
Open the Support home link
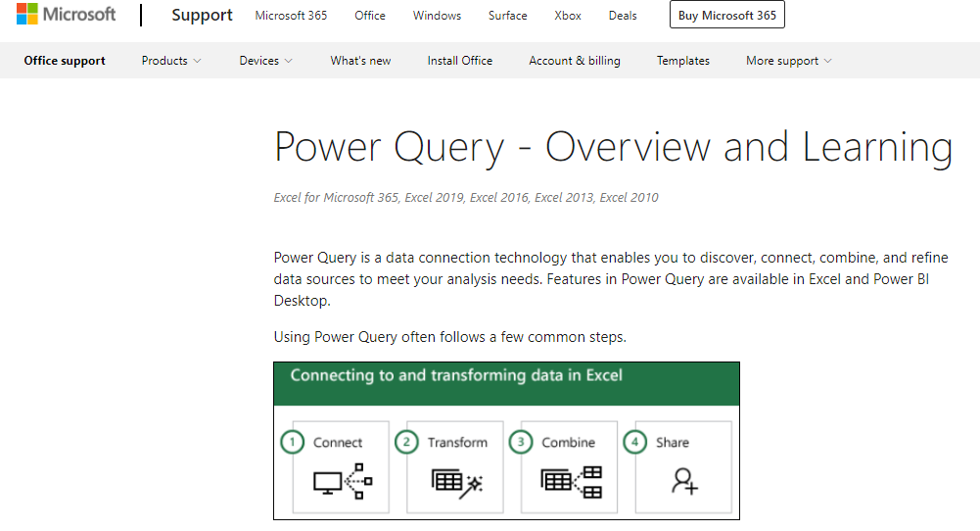point(202,15)
